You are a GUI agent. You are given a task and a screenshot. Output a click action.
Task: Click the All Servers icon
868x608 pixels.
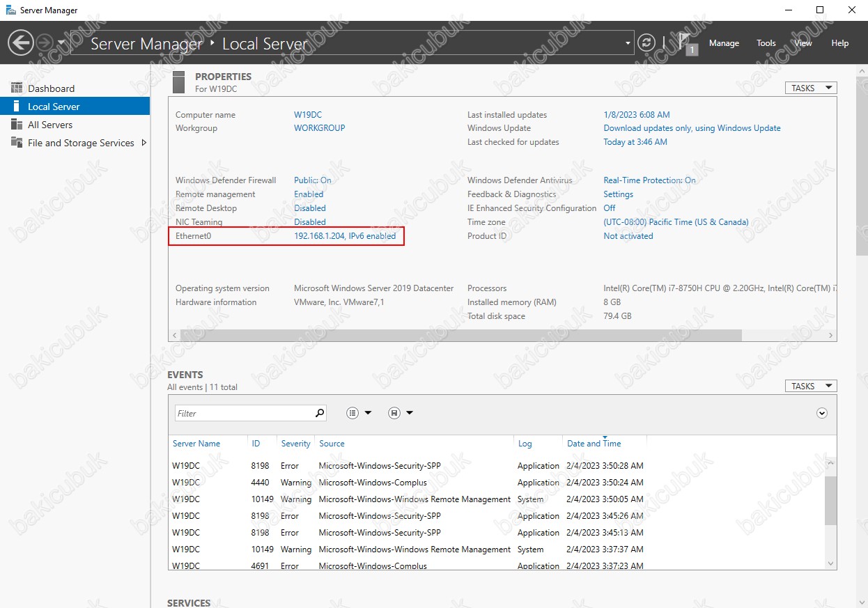pyautogui.click(x=17, y=125)
